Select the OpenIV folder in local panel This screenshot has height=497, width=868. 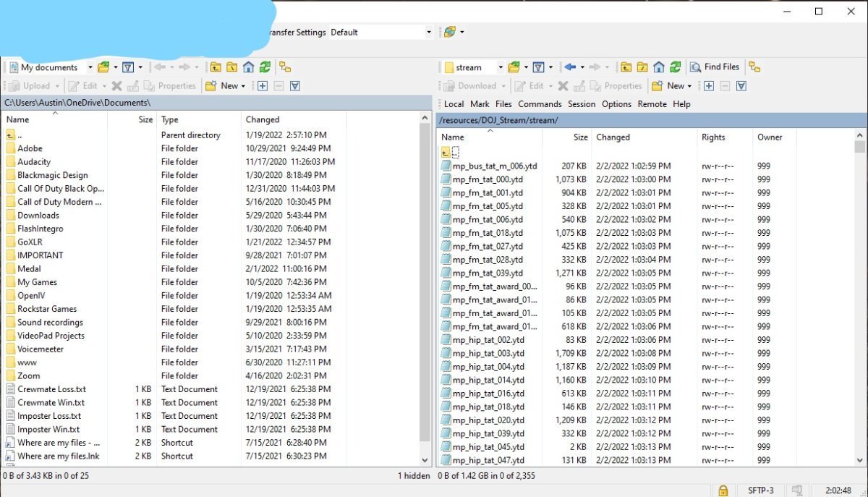point(31,295)
